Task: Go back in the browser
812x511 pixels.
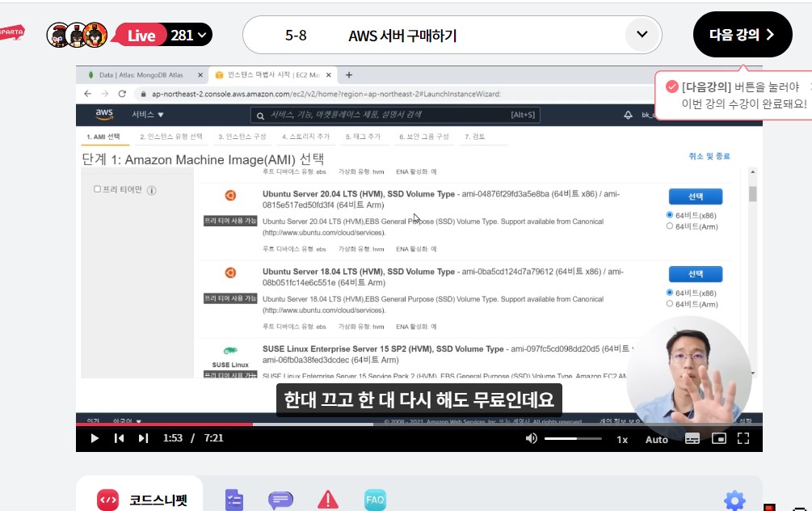Action: (x=87, y=94)
